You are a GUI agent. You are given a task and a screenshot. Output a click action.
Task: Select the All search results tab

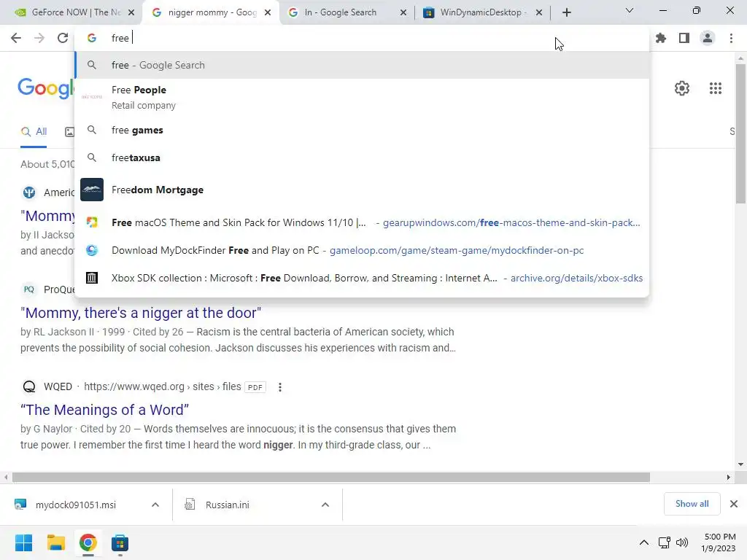pos(34,132)
